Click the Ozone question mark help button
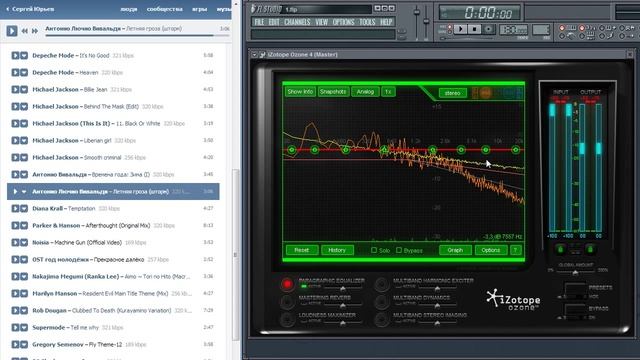Image resolution: width=640 pixels, height=360 pixels. coord(516,250)
